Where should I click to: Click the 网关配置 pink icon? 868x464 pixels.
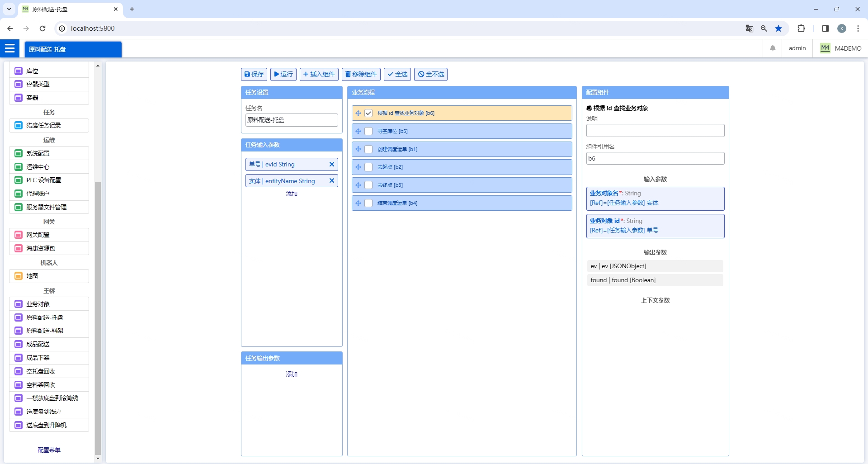[19, 235]
